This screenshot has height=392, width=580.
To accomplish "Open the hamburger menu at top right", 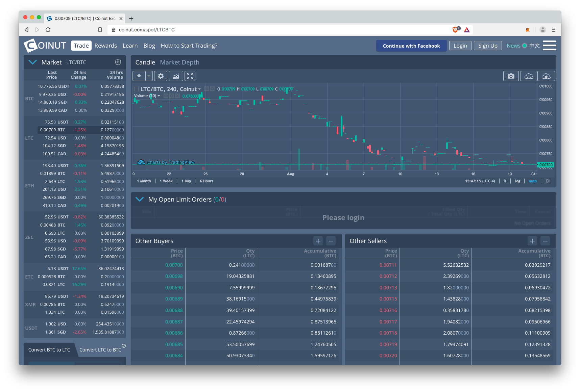I will point(550,45).
